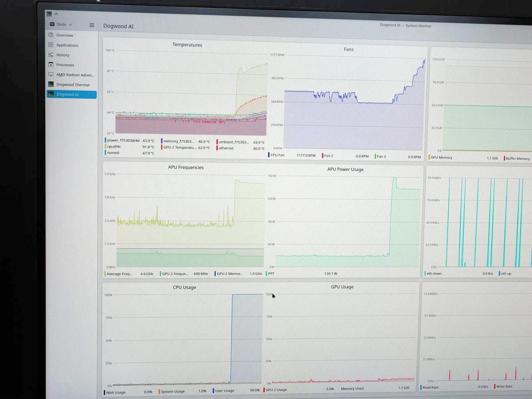
Task: Click the grid icon beside Applications
Action: pyautogui.click(x=51, y=45)
